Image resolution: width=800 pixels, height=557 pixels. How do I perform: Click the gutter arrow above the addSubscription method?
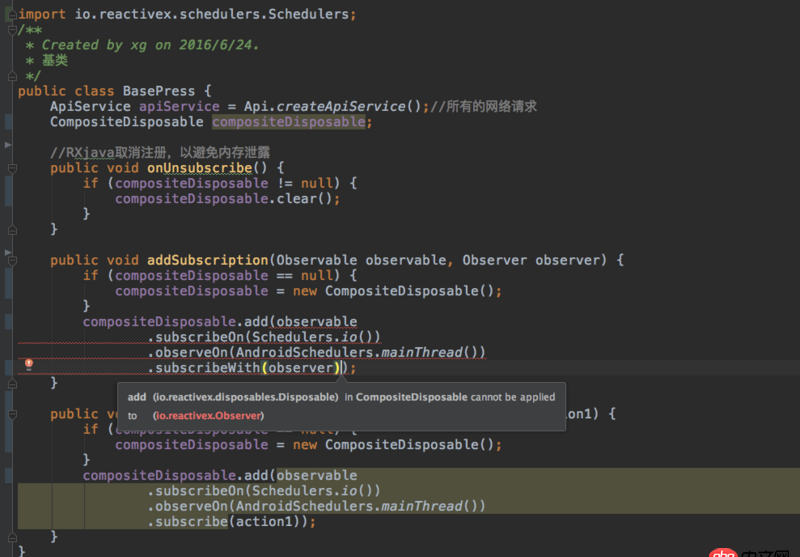[8, 252]
